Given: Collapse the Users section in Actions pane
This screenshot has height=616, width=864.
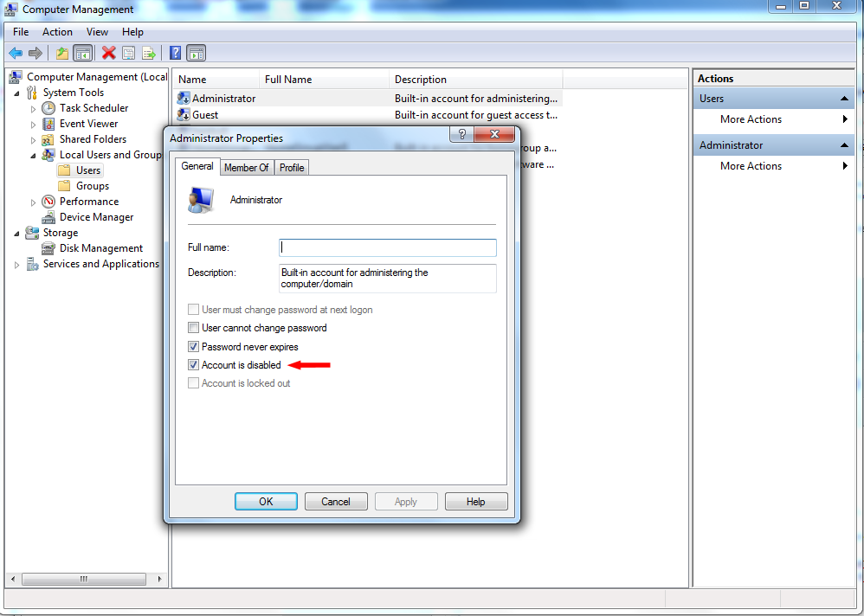Looking at the screenshot, I should (x=843, y=99).
